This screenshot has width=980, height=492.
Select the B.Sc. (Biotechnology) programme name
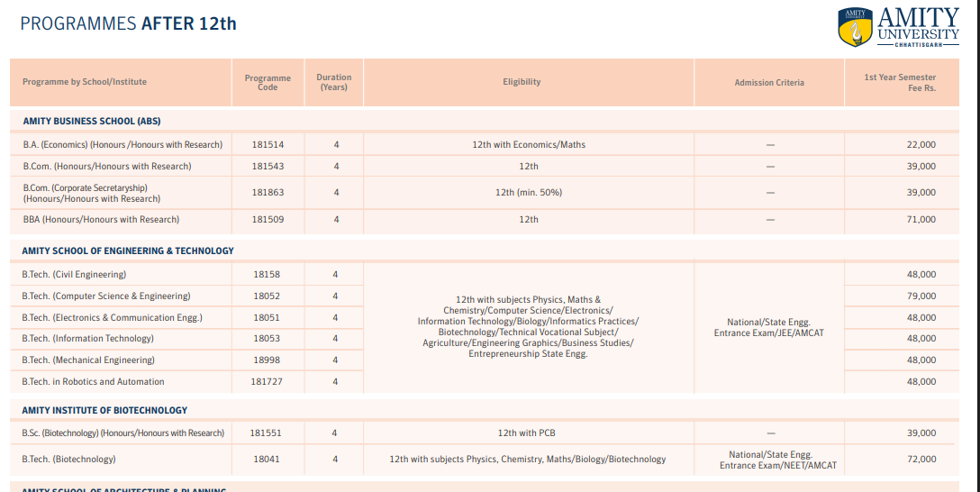click(x=123, y=433)
